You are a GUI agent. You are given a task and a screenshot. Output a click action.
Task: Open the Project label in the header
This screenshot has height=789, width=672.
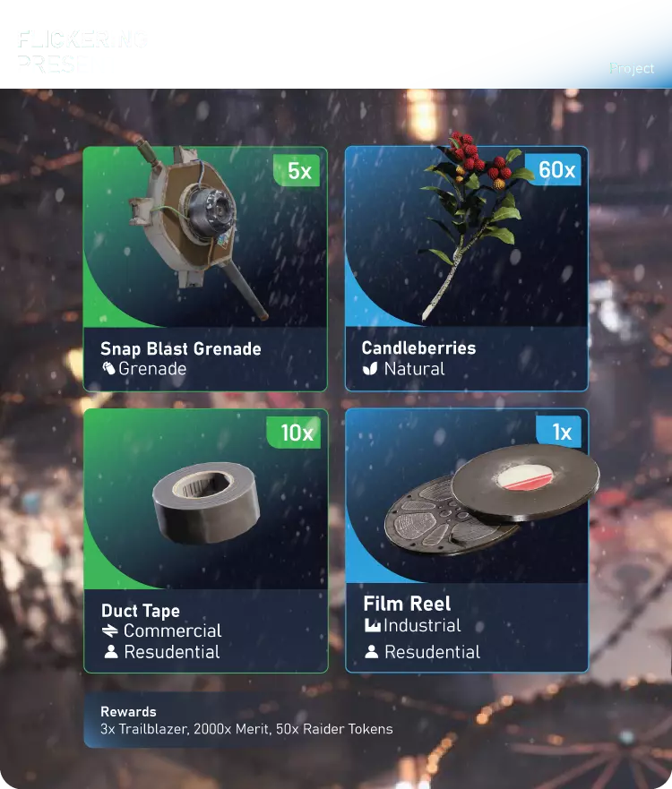click(632, 68)
